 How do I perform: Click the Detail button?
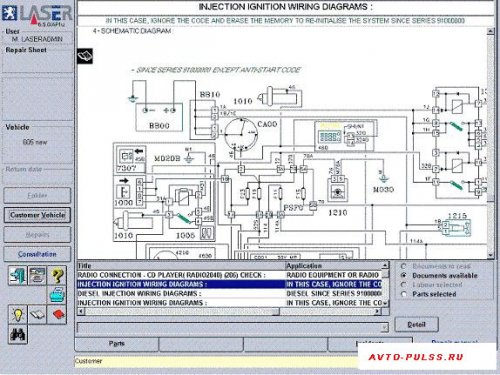click(416, 324)
